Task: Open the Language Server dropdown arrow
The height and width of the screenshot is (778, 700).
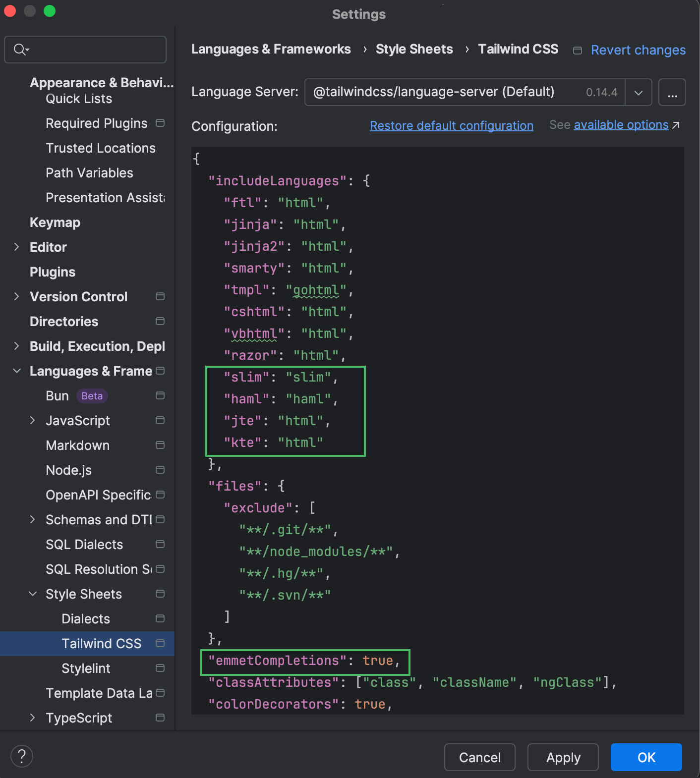Action: (x=638, y=93)
